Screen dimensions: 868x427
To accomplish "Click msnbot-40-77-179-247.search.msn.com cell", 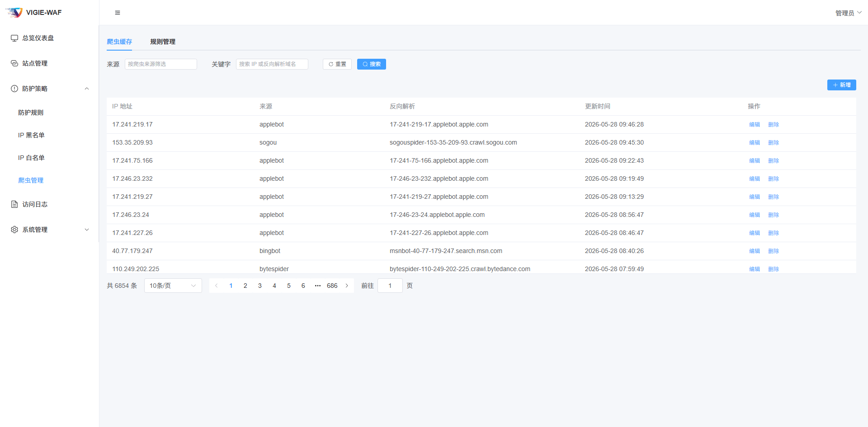I will click(x=446, y=251).
